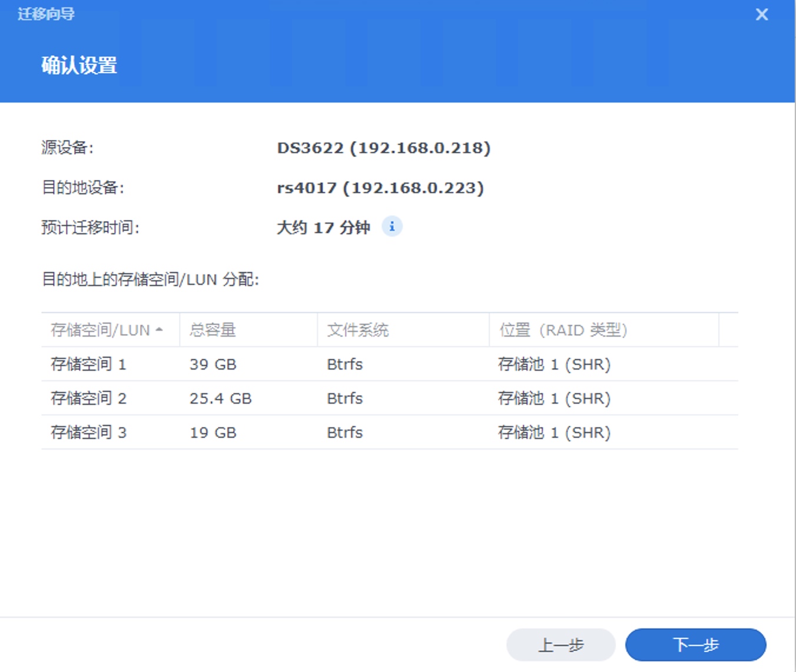Click the 39 GB capacity cell
The height and width of the screenshot is (672, 796).
click(213, 365)
